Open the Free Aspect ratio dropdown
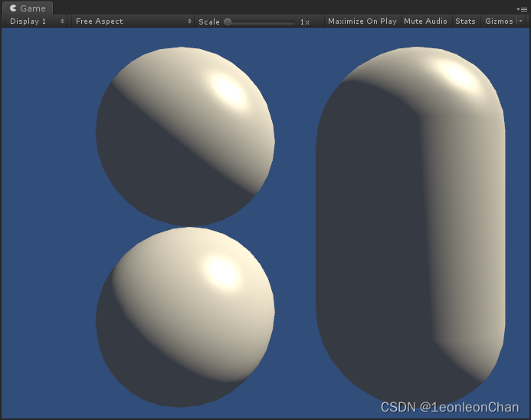 click(133, 21)
